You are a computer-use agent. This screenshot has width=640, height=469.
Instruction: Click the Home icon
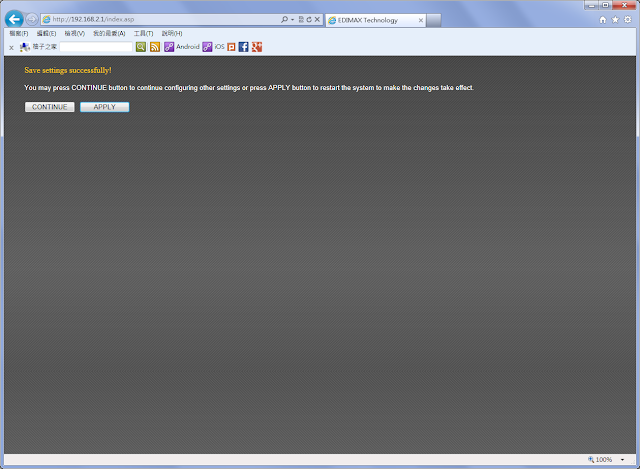coord(603,20)
